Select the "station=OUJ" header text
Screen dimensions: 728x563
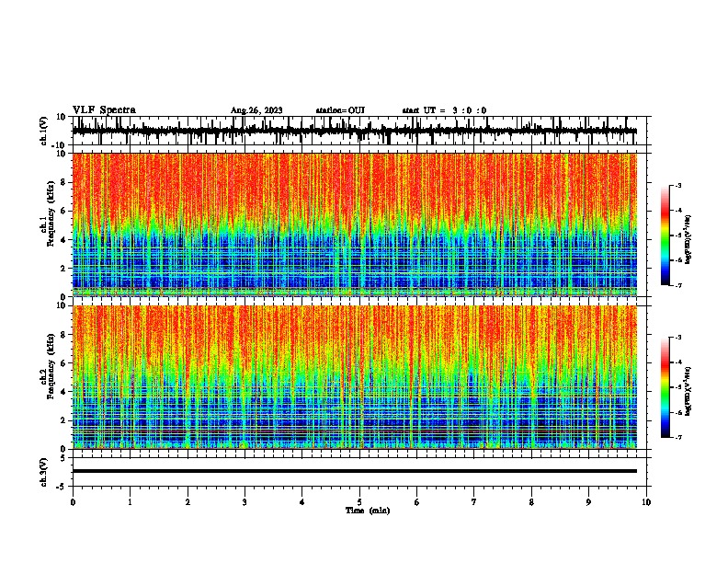coord(340,110)
